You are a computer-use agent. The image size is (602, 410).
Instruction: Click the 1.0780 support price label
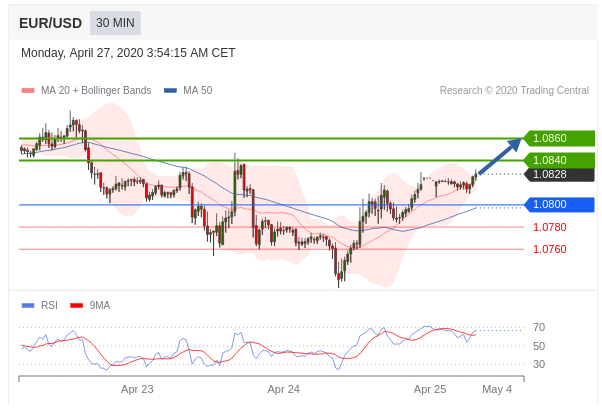549,227
